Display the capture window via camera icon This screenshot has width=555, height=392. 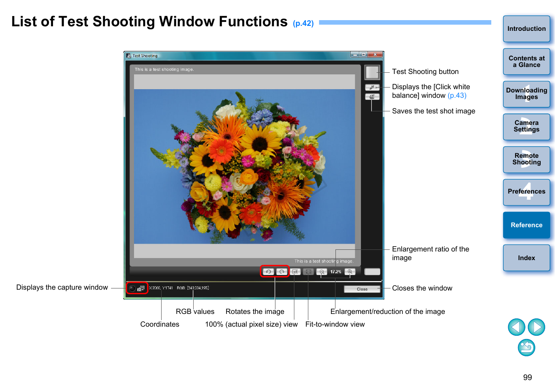click(141, 288)
